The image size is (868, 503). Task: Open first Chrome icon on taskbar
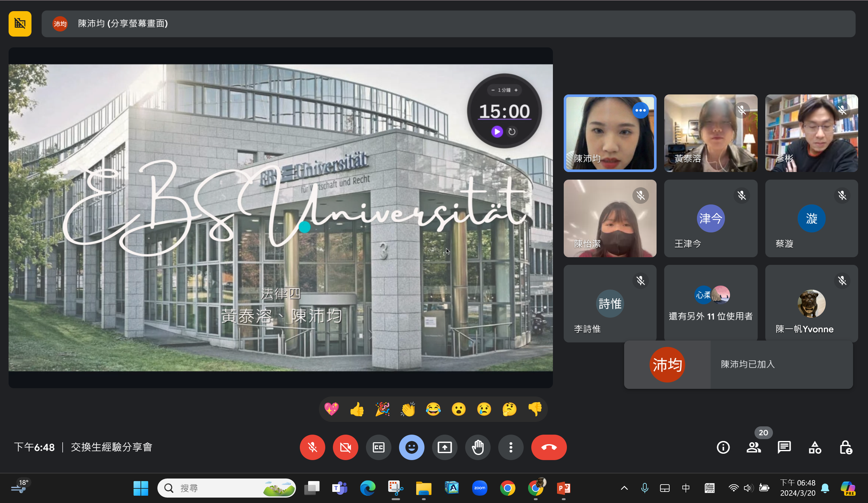[x=507, y=488]
